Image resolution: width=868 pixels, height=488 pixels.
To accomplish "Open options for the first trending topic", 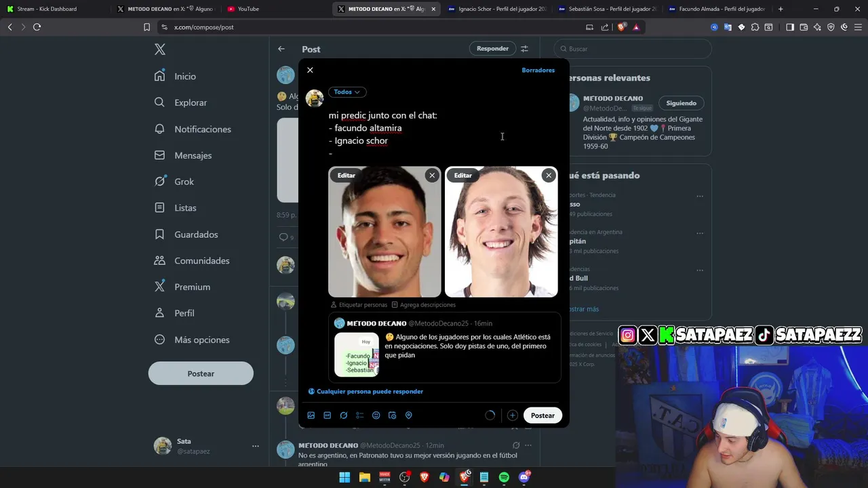I will click(x=700, y=197).
